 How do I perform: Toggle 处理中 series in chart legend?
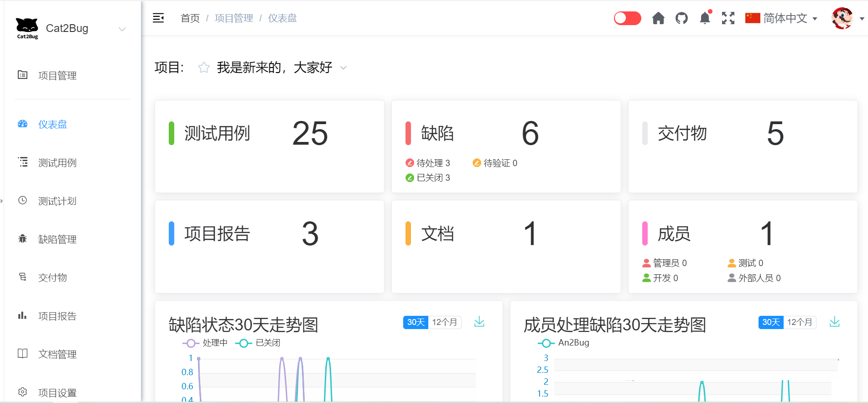205,343
